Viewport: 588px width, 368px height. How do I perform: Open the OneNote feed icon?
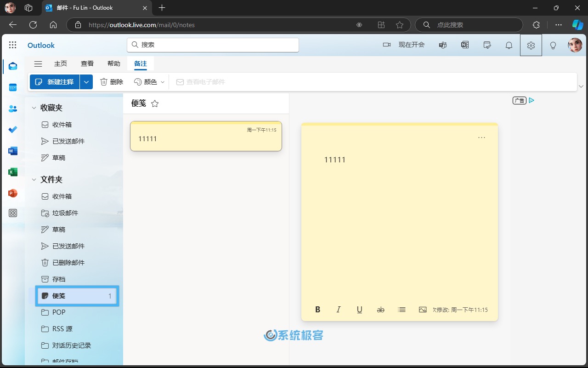pyautogui.click(x=465, y=45)
